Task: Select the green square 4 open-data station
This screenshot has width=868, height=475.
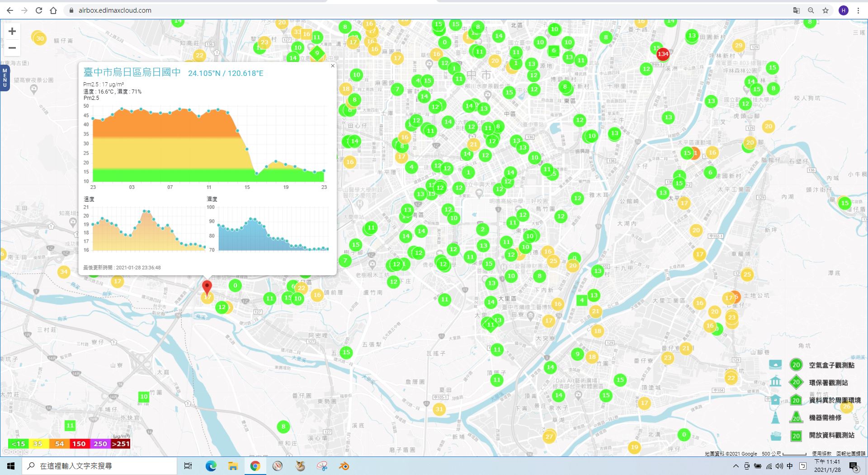Action: [x=582, y=300]
